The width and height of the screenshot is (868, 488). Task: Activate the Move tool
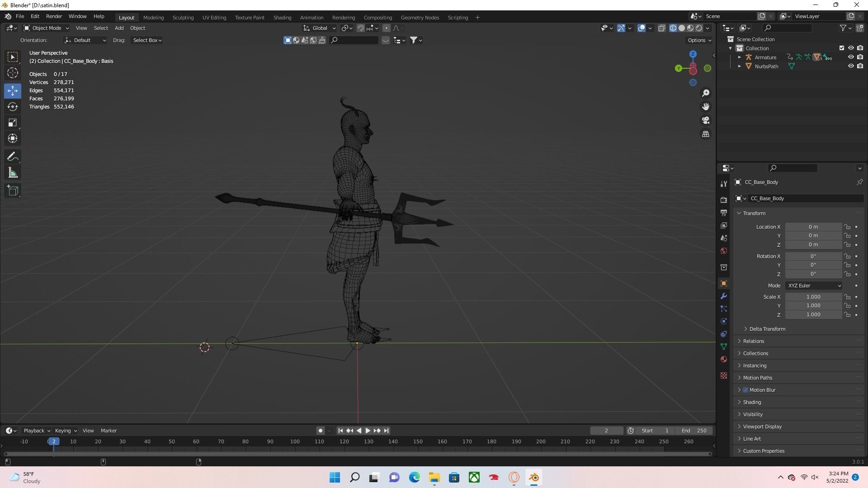(13, 91)
